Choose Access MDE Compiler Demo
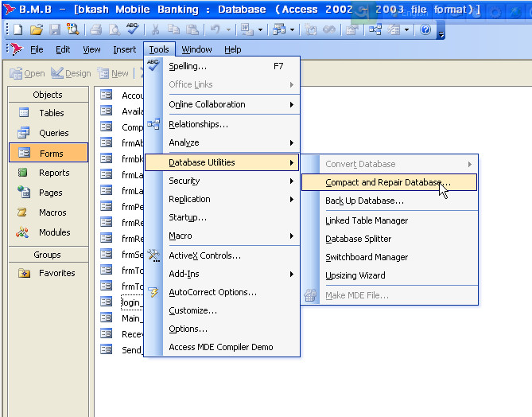Viewport: 532px width, 417px height. click(x=222, y=347)
